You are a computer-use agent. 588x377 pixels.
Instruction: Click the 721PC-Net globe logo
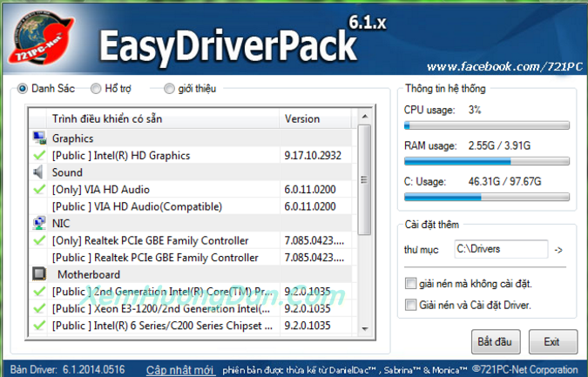[40, 37]
